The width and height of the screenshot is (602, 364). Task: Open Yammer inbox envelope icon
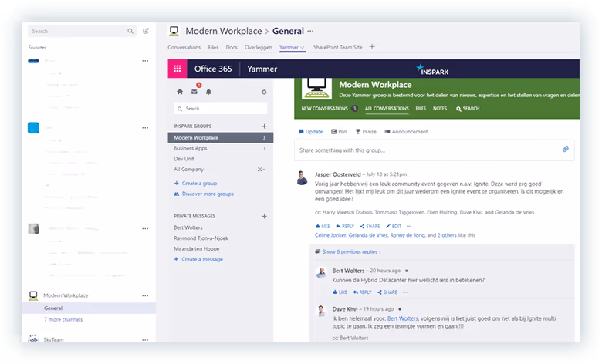194,92
